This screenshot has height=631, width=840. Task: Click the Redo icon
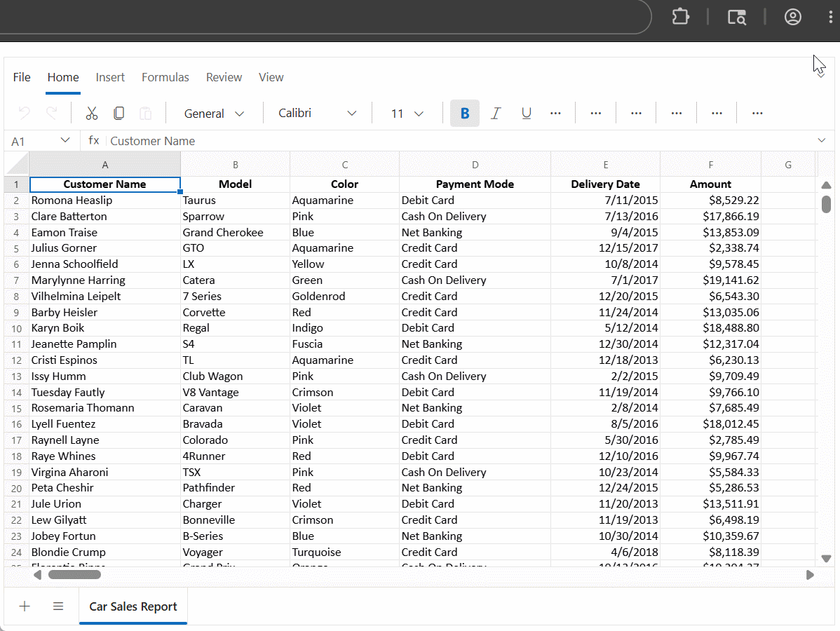click(x=51, y=113)
